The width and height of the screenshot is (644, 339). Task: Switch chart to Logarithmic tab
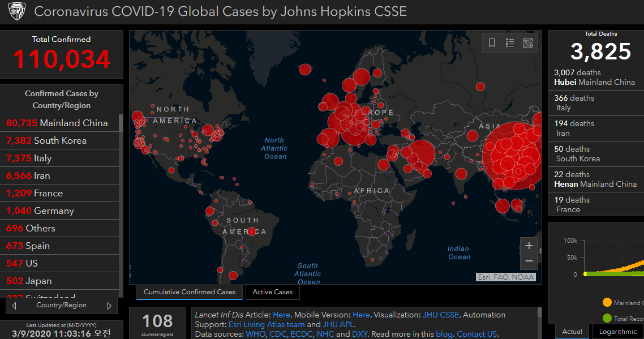pyautogui.click(x=617, y=332)
